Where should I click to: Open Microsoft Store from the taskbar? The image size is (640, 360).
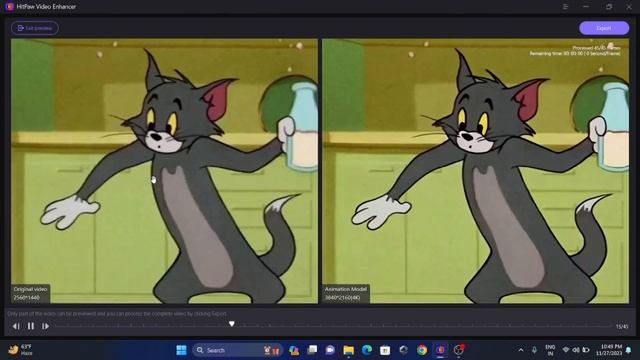coord(385,350)
